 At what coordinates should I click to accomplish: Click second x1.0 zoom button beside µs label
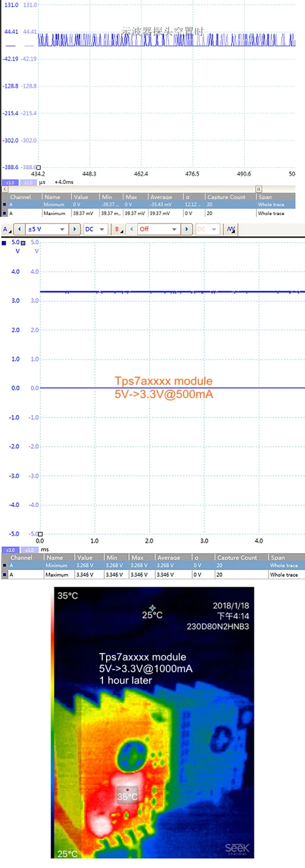pyautogui.click(x=27, y=182)
